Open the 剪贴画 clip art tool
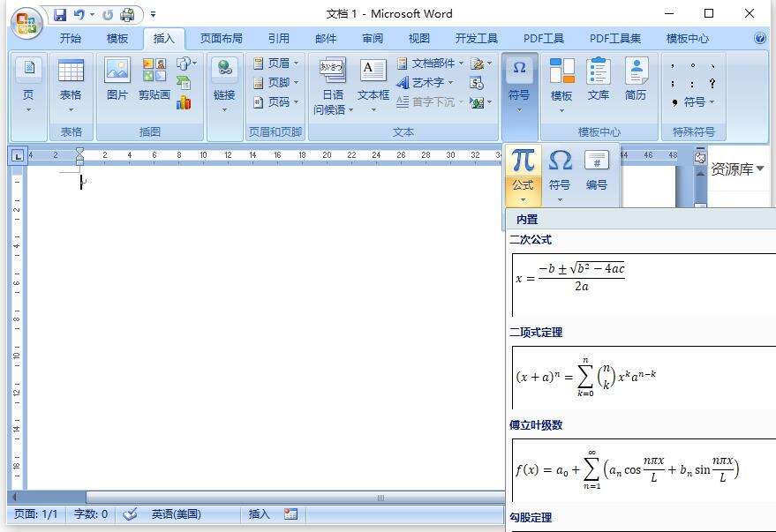Viewport: 776px width, 532px height. (x=154, y=79)
